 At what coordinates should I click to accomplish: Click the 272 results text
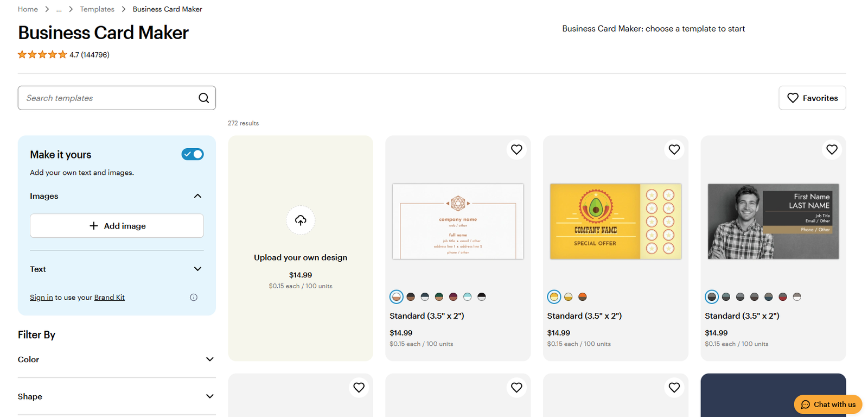(x=243, y=123)
